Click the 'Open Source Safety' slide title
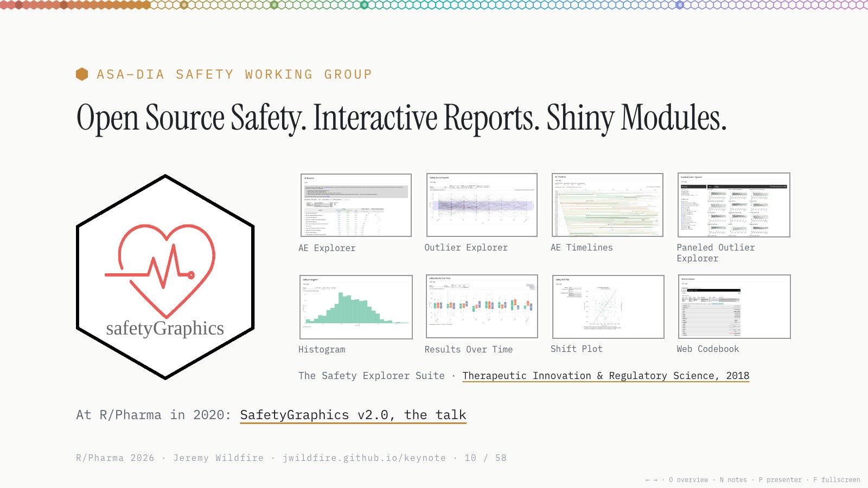This screenshot has width=868, height=488. [401, 118]
